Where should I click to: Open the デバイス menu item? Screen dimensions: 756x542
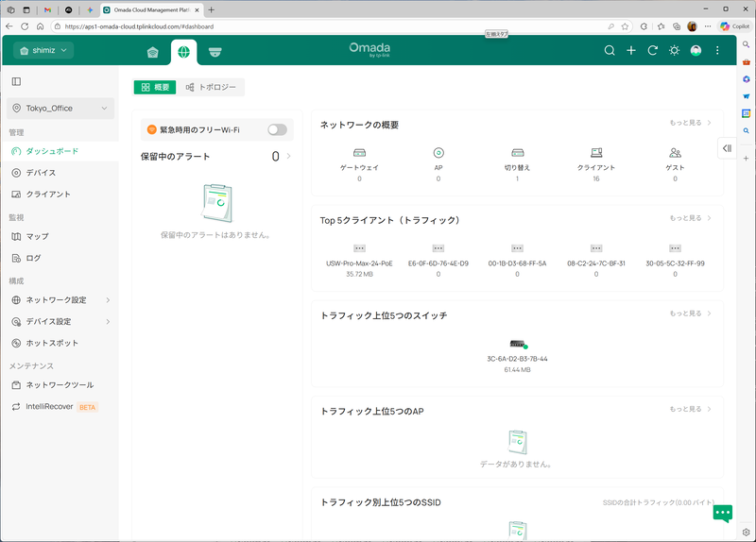coord(59,173)
